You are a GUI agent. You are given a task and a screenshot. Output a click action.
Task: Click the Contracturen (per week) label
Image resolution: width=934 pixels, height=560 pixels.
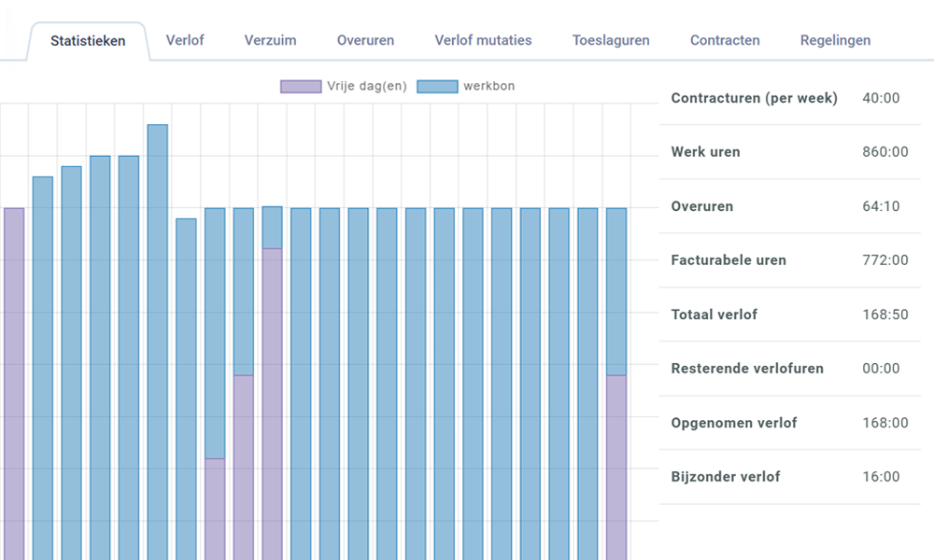(754, 98)
